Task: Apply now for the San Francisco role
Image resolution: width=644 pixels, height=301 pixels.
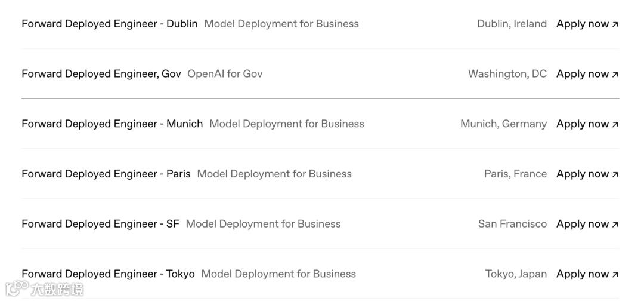Action: [582, 224]
